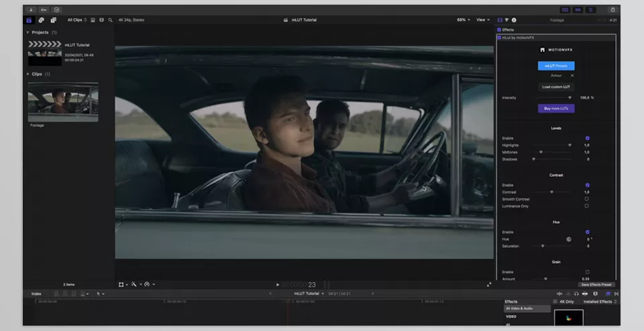Open the Effects browser icon
Image resolution: width=644 pixels, height=331 pixels.
tap(608, 293)
